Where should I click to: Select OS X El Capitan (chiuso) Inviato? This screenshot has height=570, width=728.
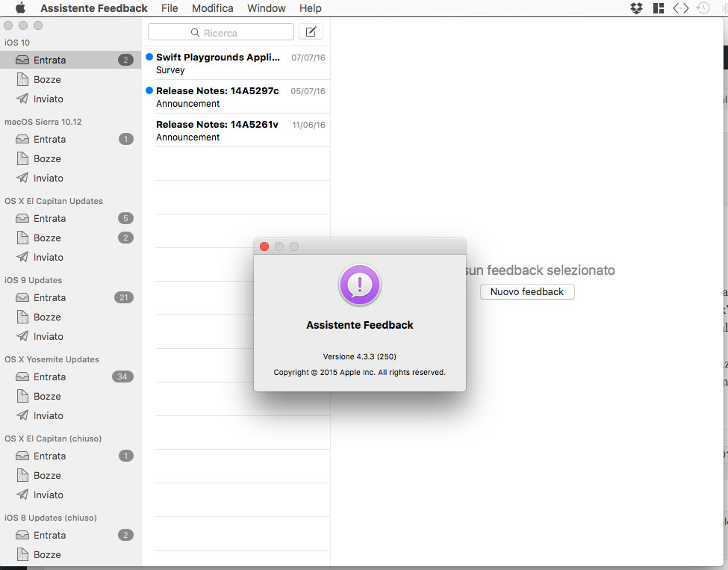pyautogui.click(x=71, y=495)
